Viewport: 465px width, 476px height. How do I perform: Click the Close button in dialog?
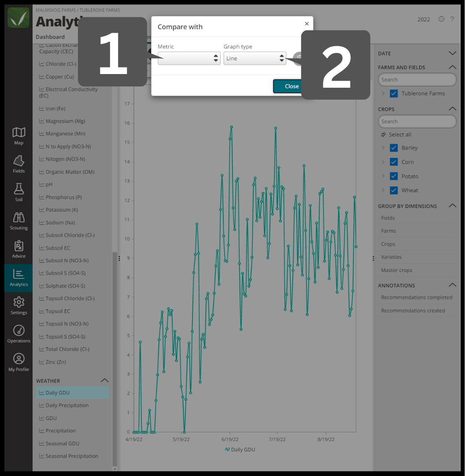point(287,86)
